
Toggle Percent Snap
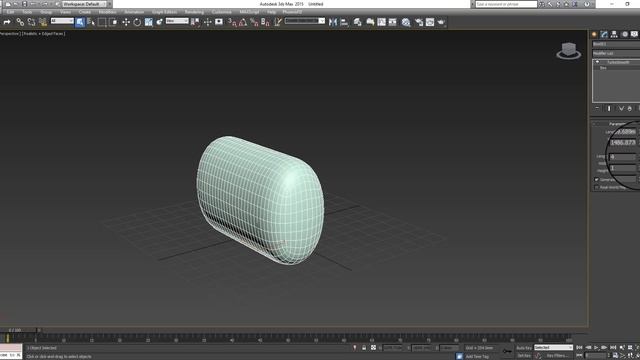click(x=254, y=22)
